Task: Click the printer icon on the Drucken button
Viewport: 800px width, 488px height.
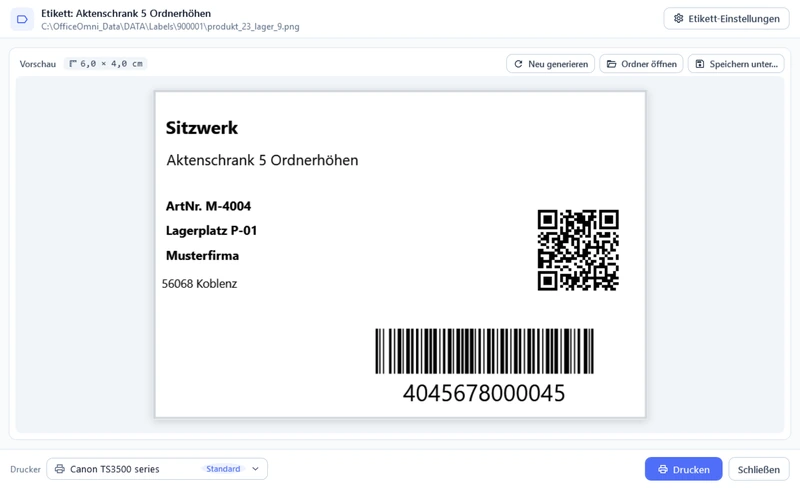Action: [x=663, y=469]
